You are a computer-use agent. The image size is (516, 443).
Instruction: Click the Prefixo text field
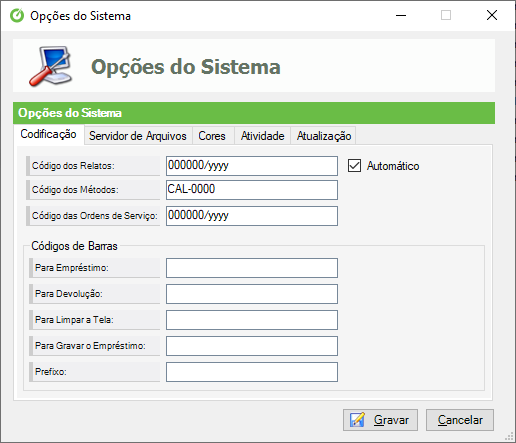point(252,372)
